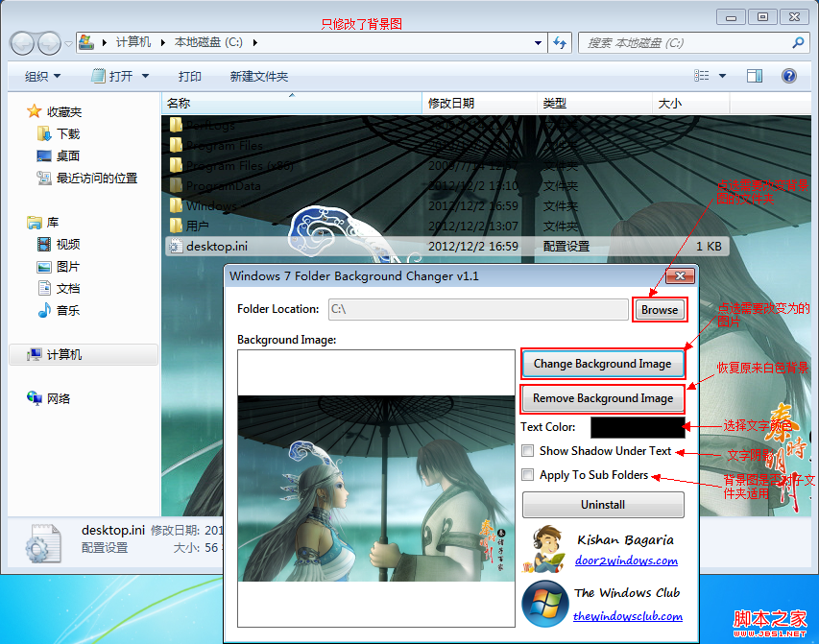
Task: Open the change view dropdown arrow
Action: tap(720, 75)
